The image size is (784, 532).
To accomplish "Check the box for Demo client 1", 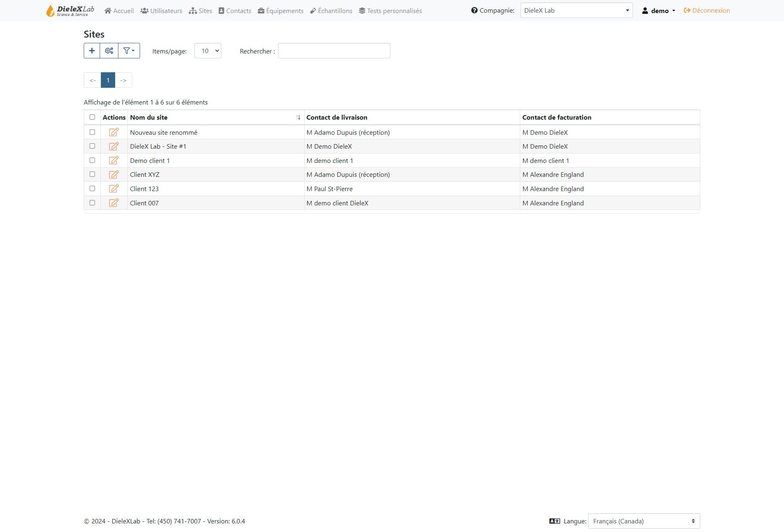I will pyautogui.click(x=92, y=160).
